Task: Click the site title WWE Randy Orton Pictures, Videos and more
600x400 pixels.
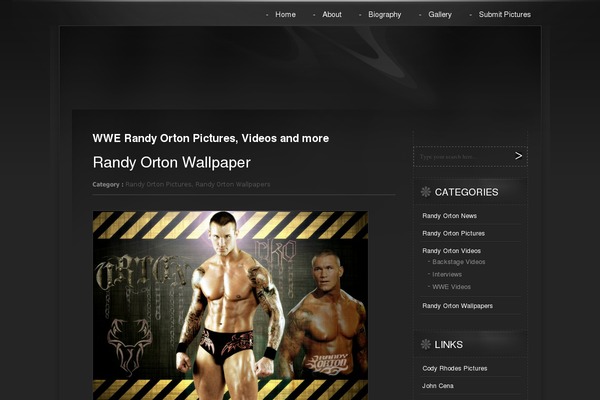Action: (x=211, y=138)
